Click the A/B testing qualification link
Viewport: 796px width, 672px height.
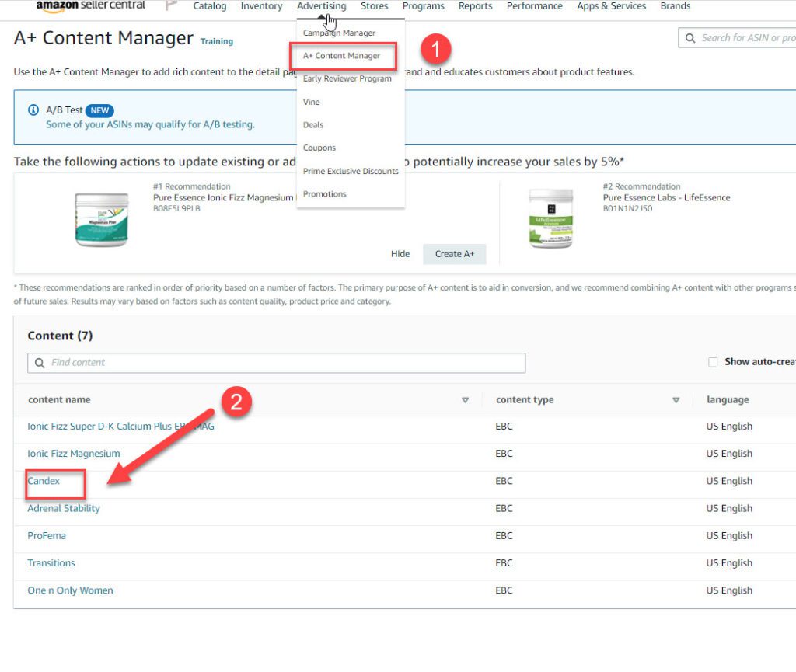[x=150, y=124]
